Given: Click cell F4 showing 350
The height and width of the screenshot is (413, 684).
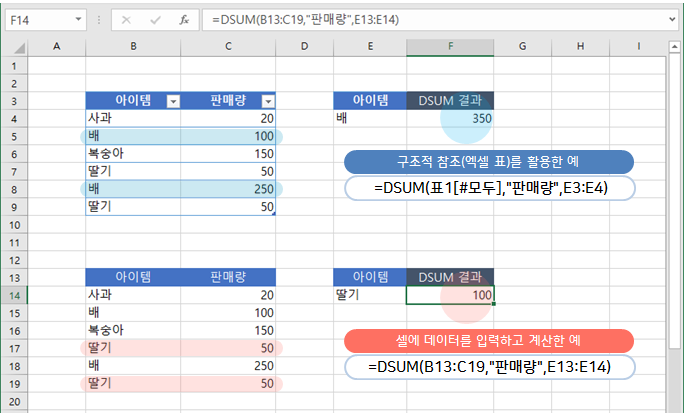Looking at the screenshot, I should pos(450,118).
